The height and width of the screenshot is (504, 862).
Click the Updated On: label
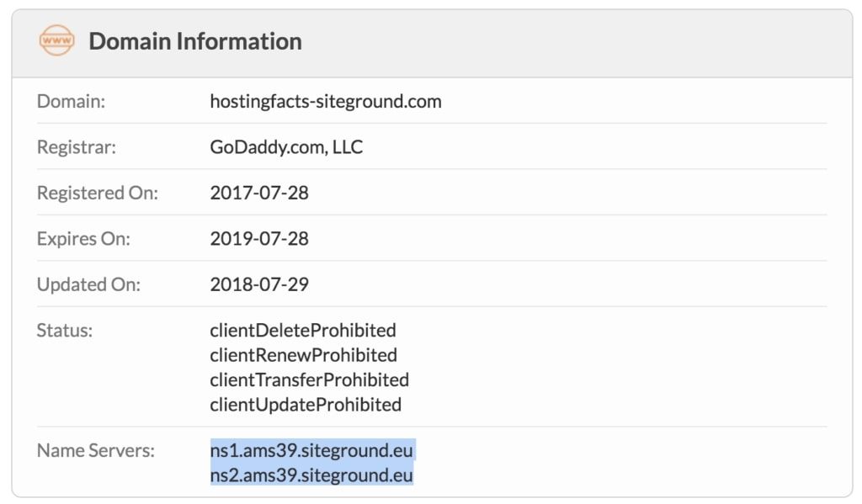pyautogui.click(x=88, y=284)
